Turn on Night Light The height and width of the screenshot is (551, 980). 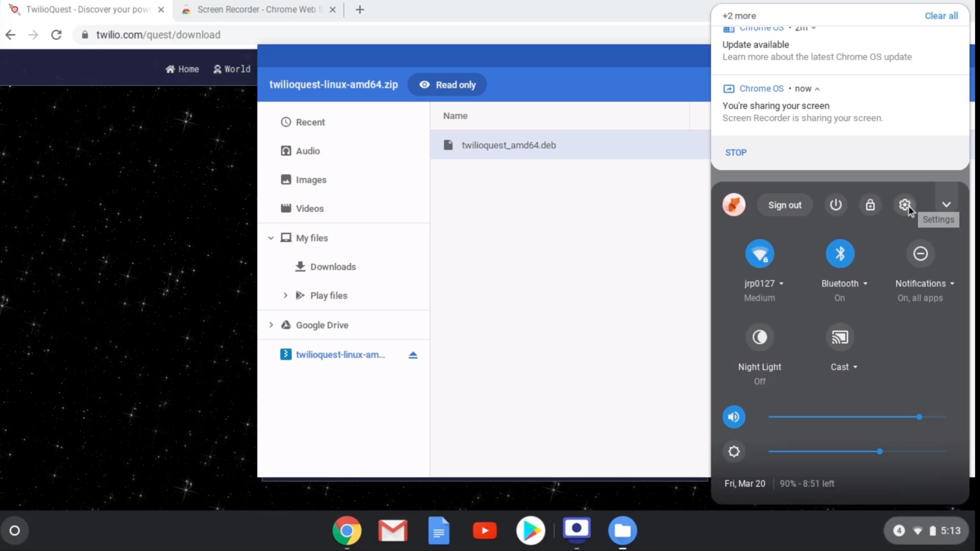point(759,337)
